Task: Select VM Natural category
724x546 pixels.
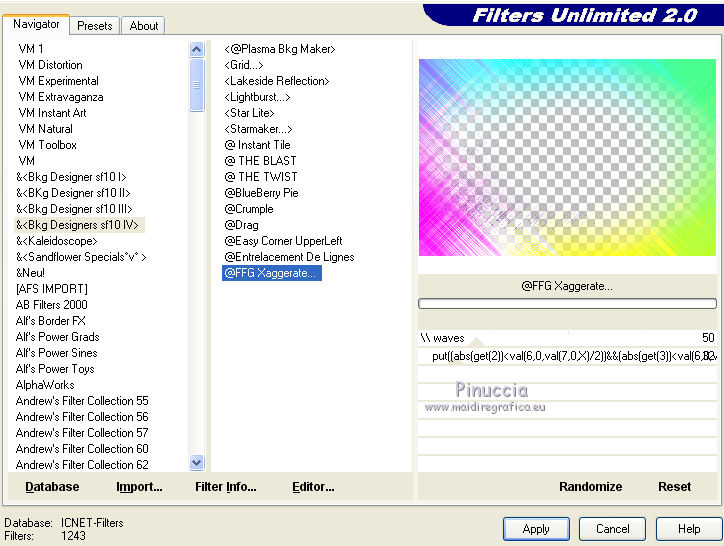Action: point(45,129)
